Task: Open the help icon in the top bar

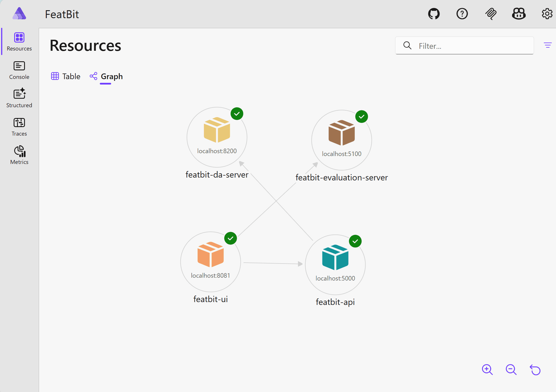Action: [462, 14]
